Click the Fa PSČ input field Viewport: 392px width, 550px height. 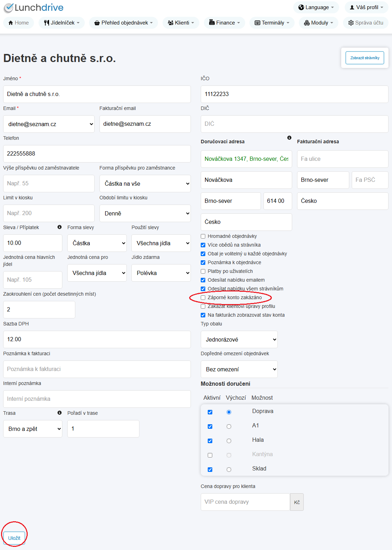point(370,180)
